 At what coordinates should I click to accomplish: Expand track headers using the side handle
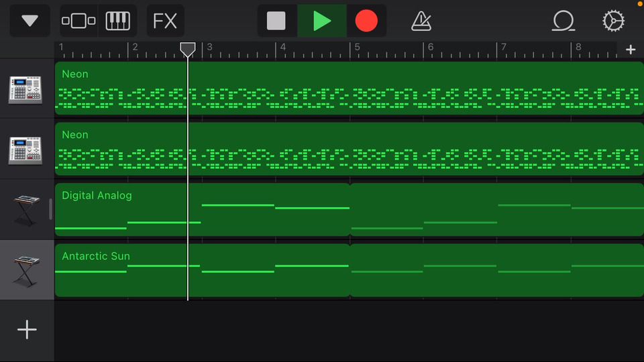50,209
